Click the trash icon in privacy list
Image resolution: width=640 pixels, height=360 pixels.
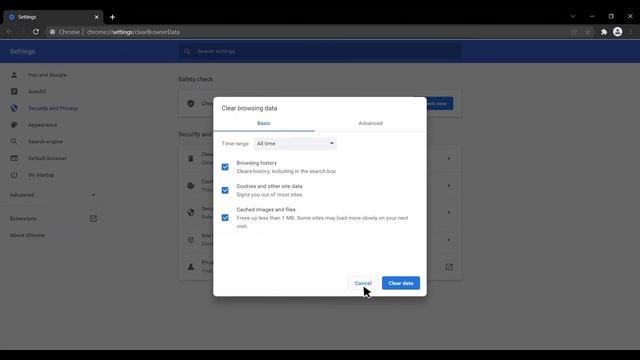(191, 158)
